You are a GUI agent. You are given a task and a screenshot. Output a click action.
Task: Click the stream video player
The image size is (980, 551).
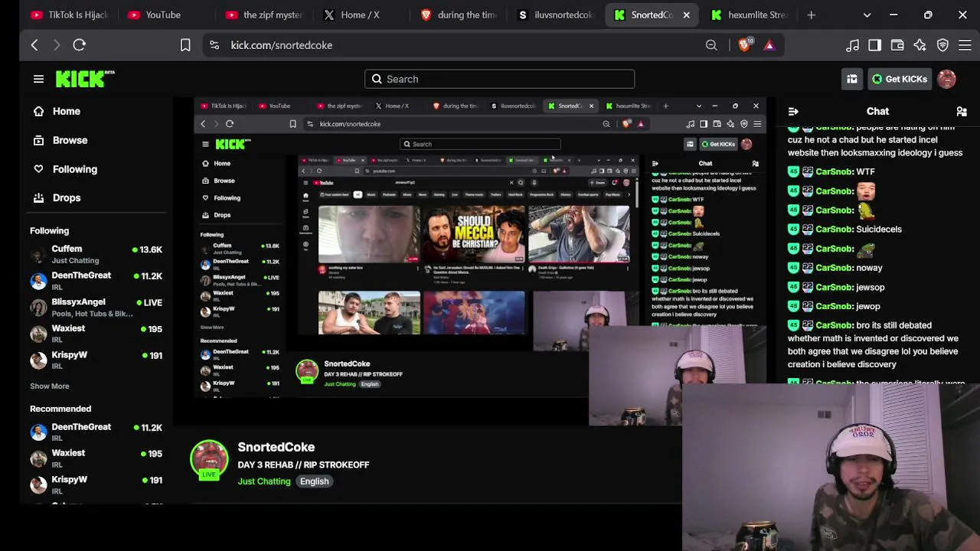(x=475, y=260)
